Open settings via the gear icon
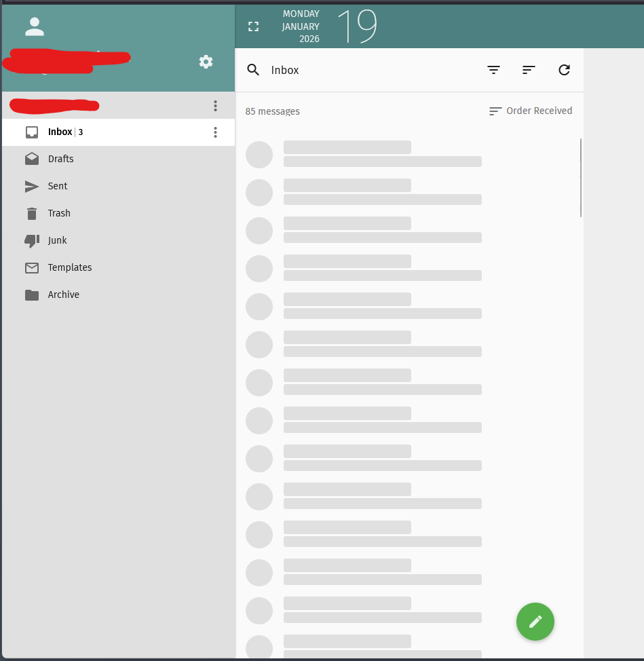The image size is (644, 661). (x=206, y=62)
